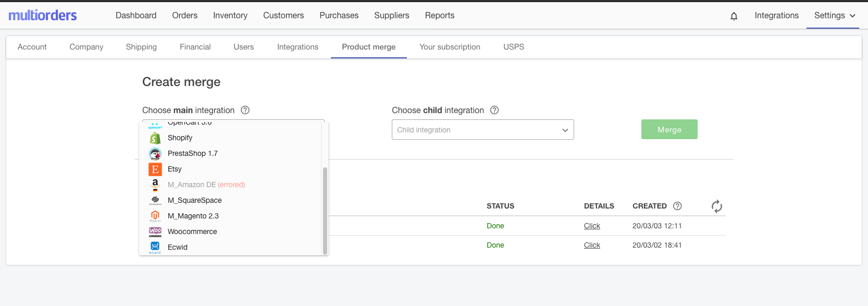The image size is (868, 306).
Task: Click the Woocommerce logo icon
Action: [x=155, y=231]
